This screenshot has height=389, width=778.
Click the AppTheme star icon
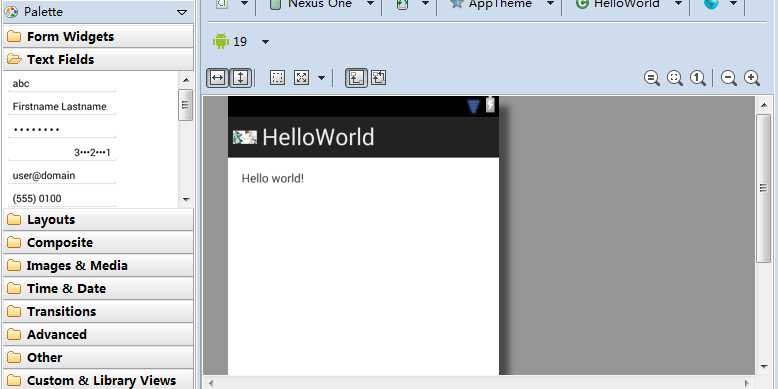pyautogui.click(x=456, y=3)
